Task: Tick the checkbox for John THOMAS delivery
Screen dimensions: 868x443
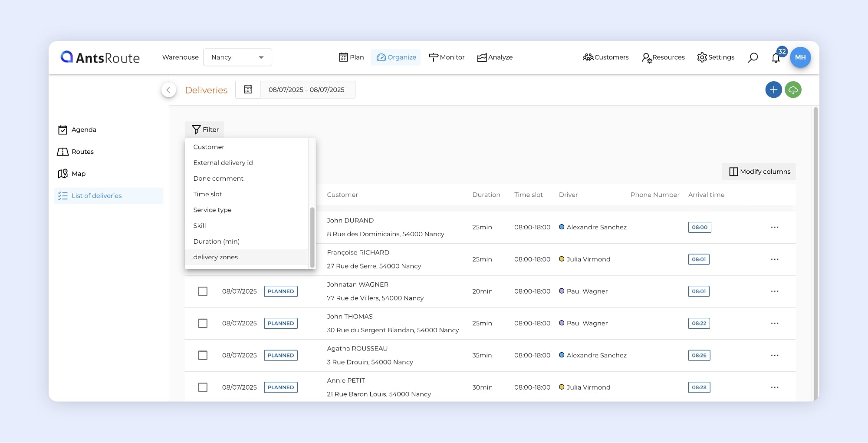Action: point(203,324)
